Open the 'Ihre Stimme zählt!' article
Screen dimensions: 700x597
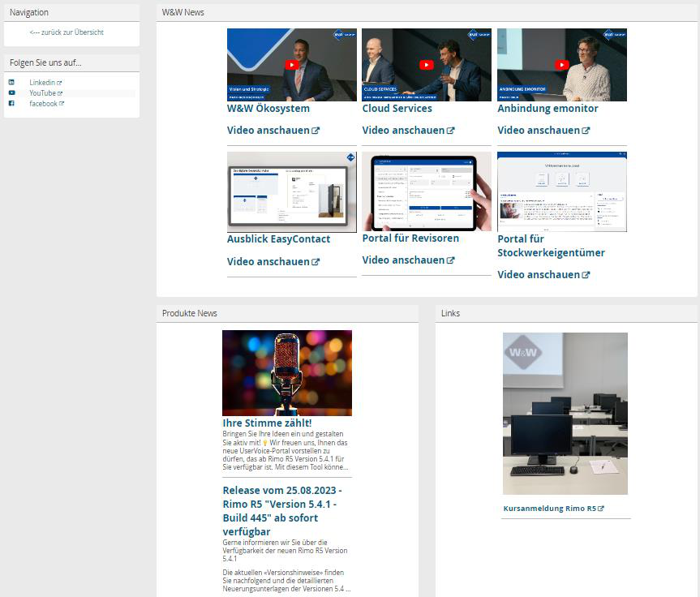[x=267, y=423]
